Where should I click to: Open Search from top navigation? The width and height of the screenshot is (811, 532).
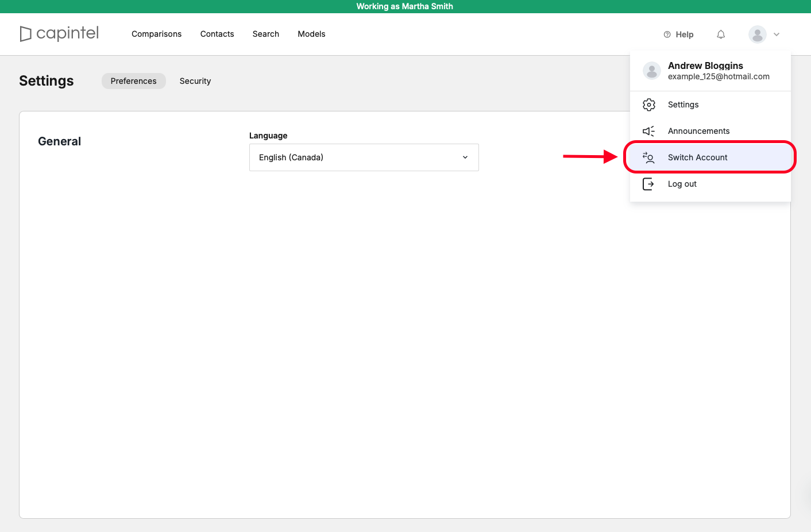tap(266, 34)
